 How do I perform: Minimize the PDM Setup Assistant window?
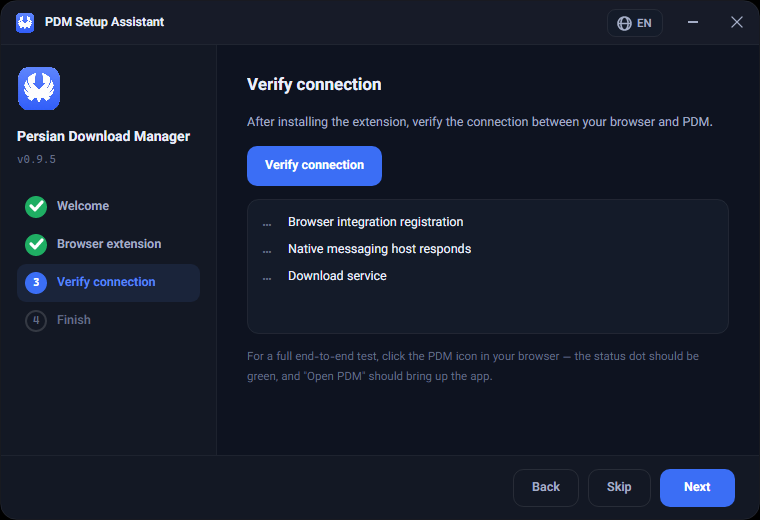[x=693, y=22]
